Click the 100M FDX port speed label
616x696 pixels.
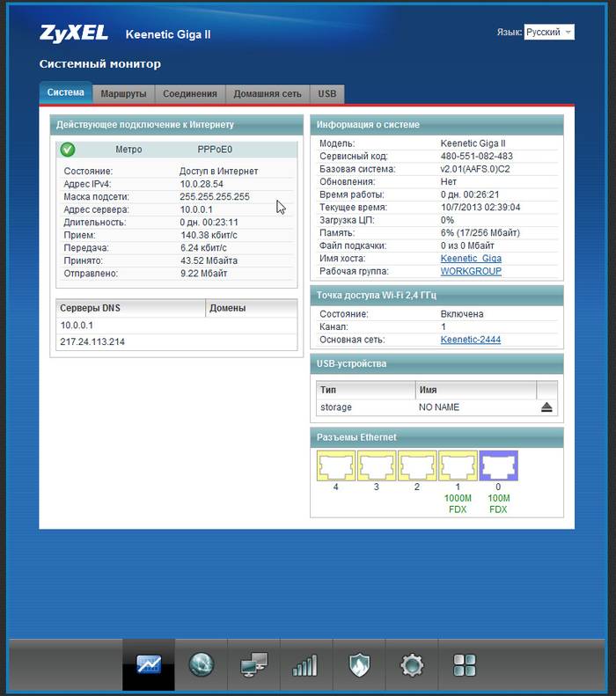(x=498, y=504)
